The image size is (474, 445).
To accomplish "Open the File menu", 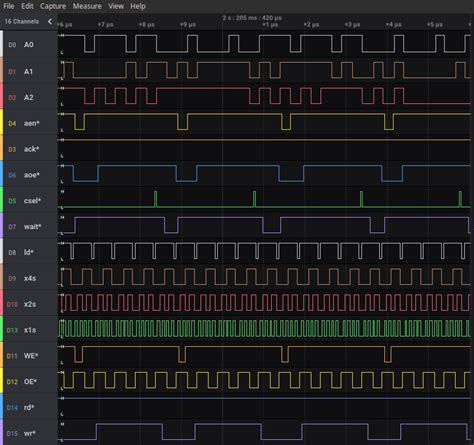I will pyautogui.click(x=9, y=6).
